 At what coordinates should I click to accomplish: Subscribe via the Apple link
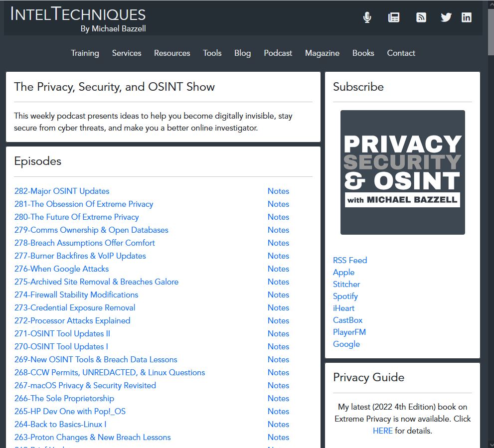click(x=344, y=272)
